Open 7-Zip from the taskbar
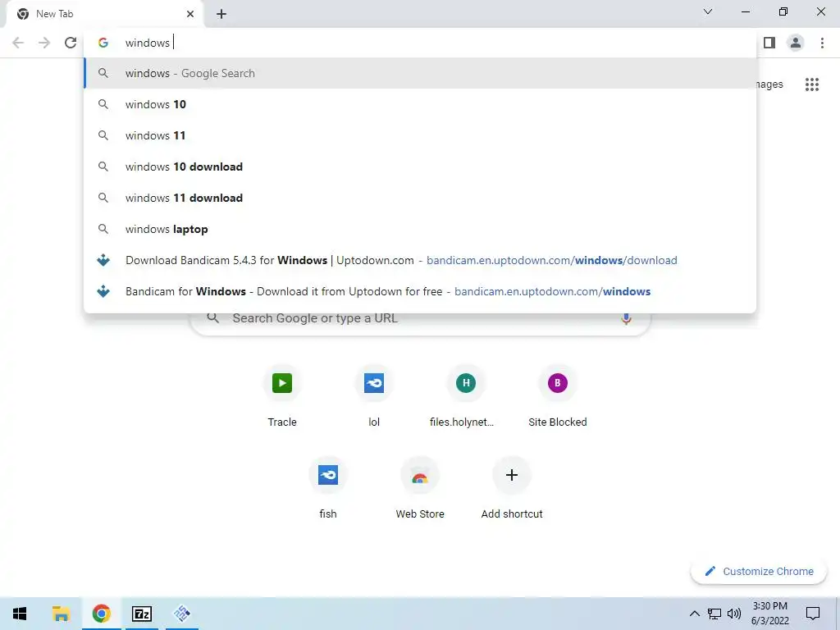This screenshot has width=840, height=630. pos(142,614)
